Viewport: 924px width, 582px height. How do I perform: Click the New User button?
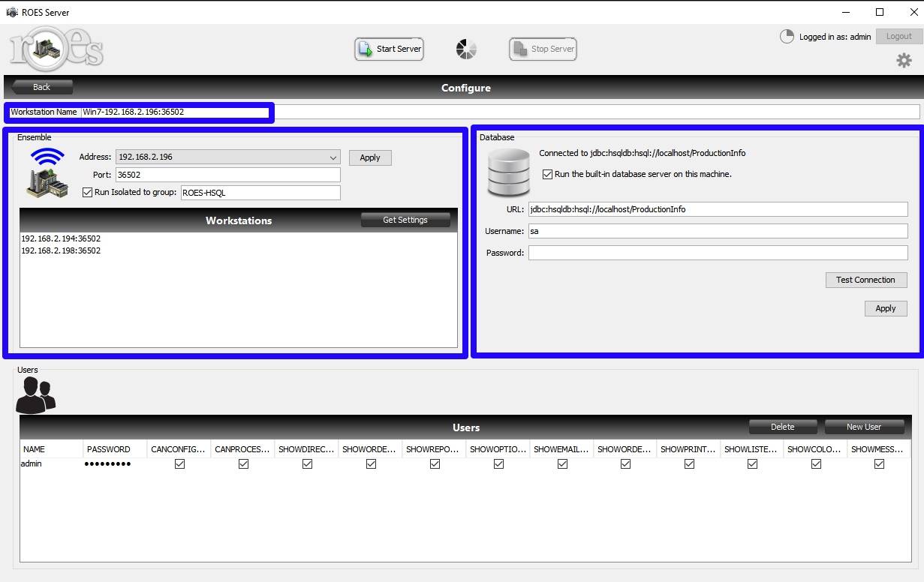point(863,427)
